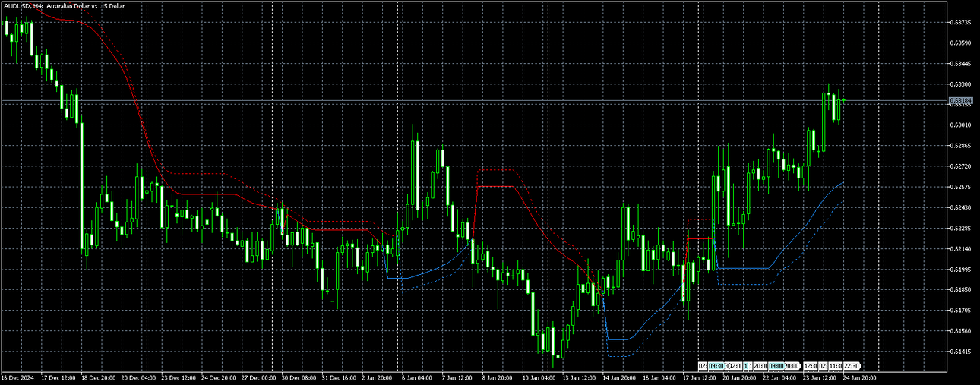Click the highlighted 09:30 event marker

tap(716, 366)
